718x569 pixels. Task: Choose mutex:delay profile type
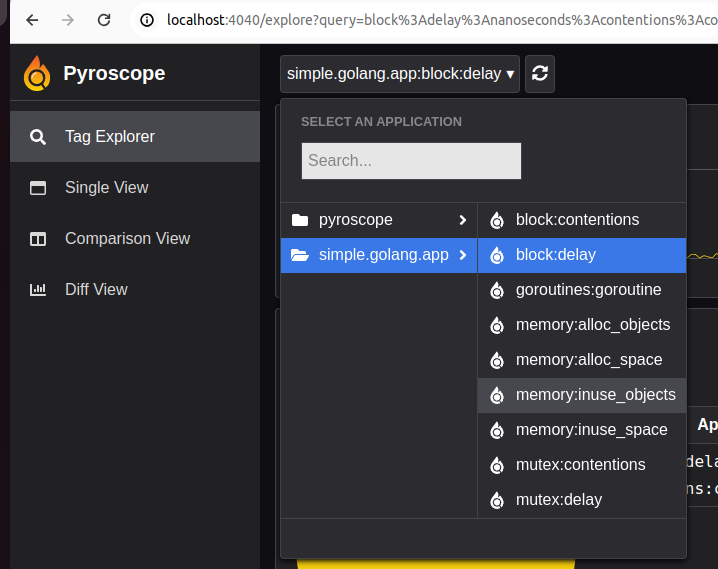[x=558, y=500]
